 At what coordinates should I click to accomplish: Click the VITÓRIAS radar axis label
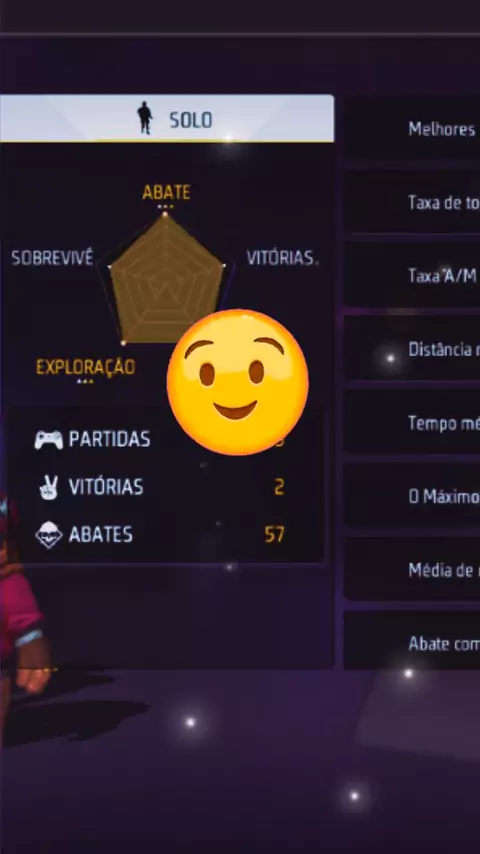[x=282, y=257]
